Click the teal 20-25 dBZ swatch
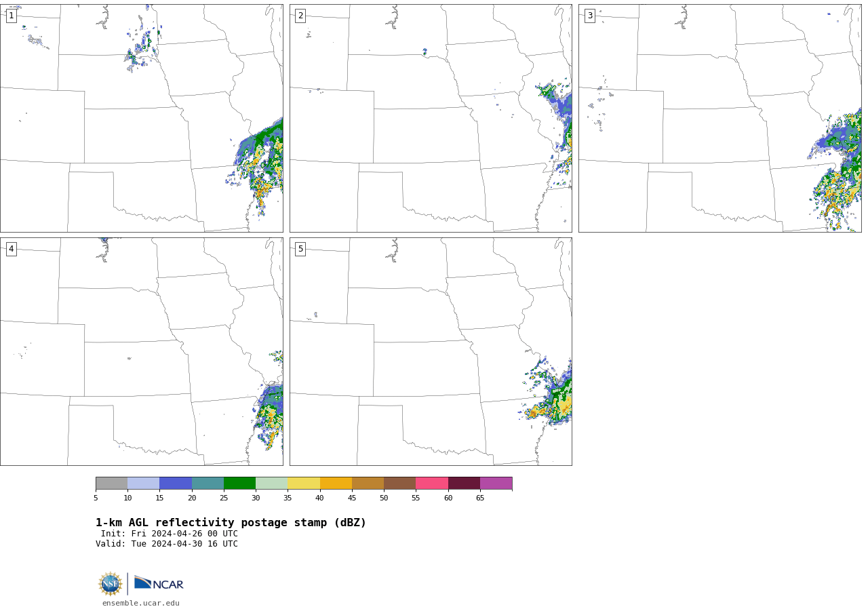 (208, 483)
